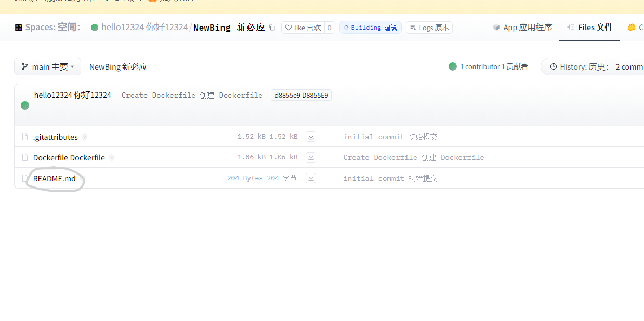Download README.md using download icon
The image size is (644, 321).
pos(311,178)
